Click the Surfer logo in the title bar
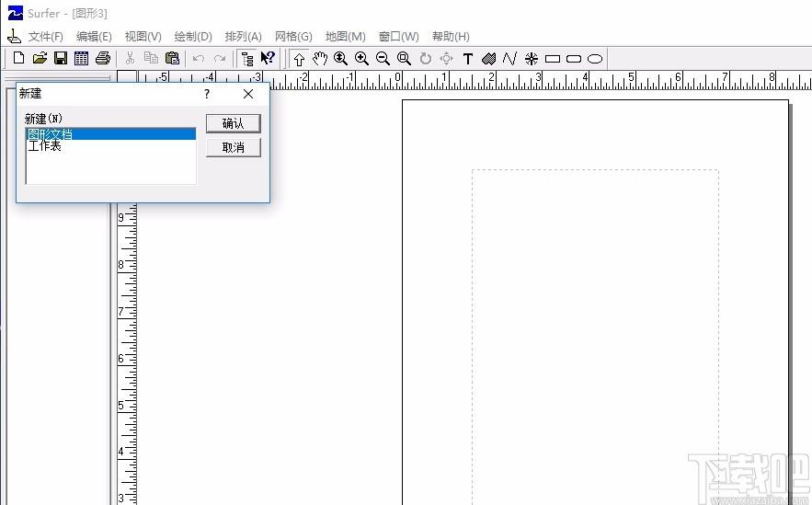 [16, 13]
